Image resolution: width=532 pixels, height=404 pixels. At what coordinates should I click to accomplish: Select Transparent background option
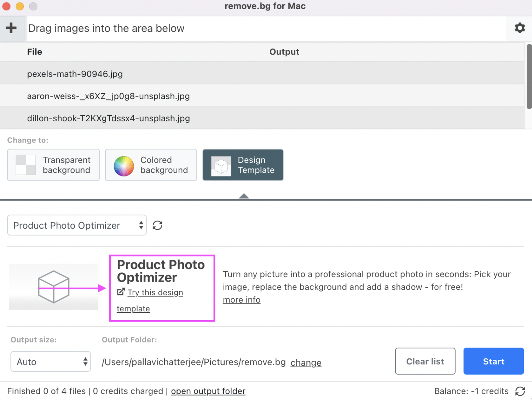pos(53,165)
